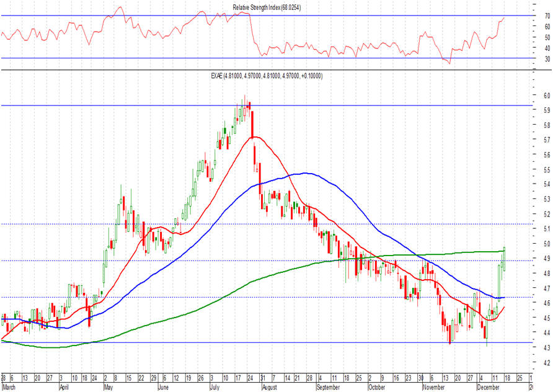Click the price axis label 5.1
Viewport: 553px width, 392px height.
click(547, 229)
